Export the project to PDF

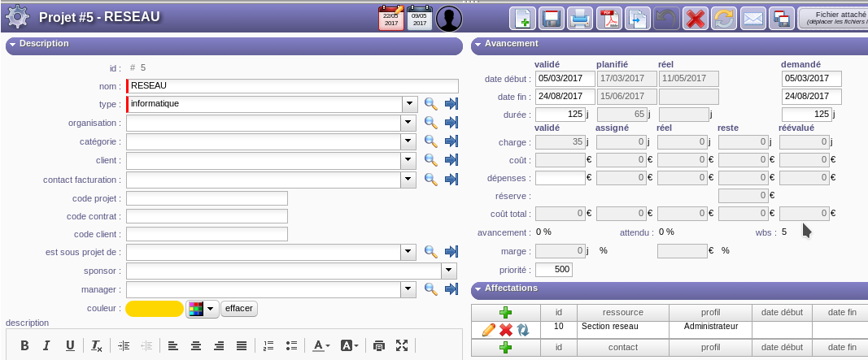pyautogui.click(x=609, y=19)
